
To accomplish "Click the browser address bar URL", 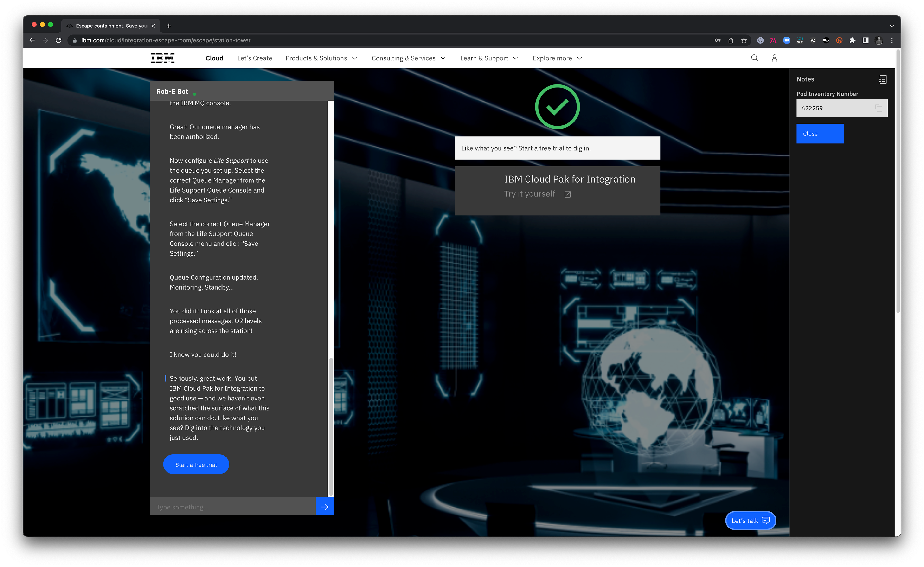I will click(166, 40).
